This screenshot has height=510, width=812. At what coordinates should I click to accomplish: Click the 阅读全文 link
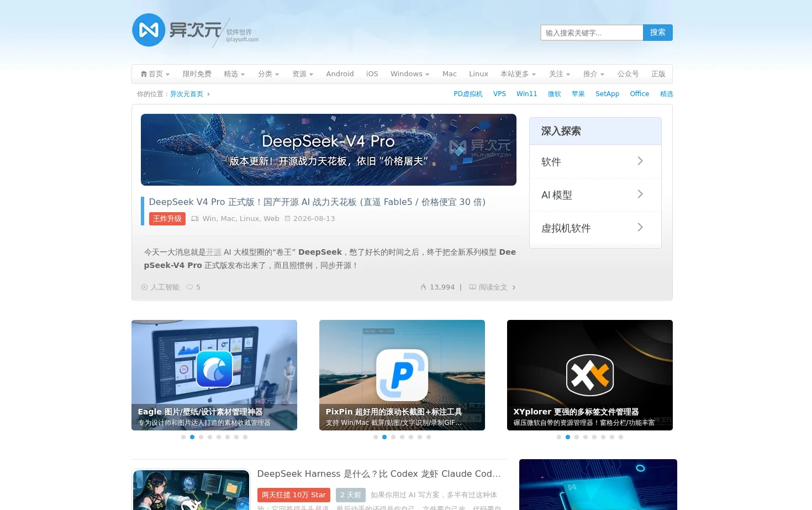click(x=493, y=287)
